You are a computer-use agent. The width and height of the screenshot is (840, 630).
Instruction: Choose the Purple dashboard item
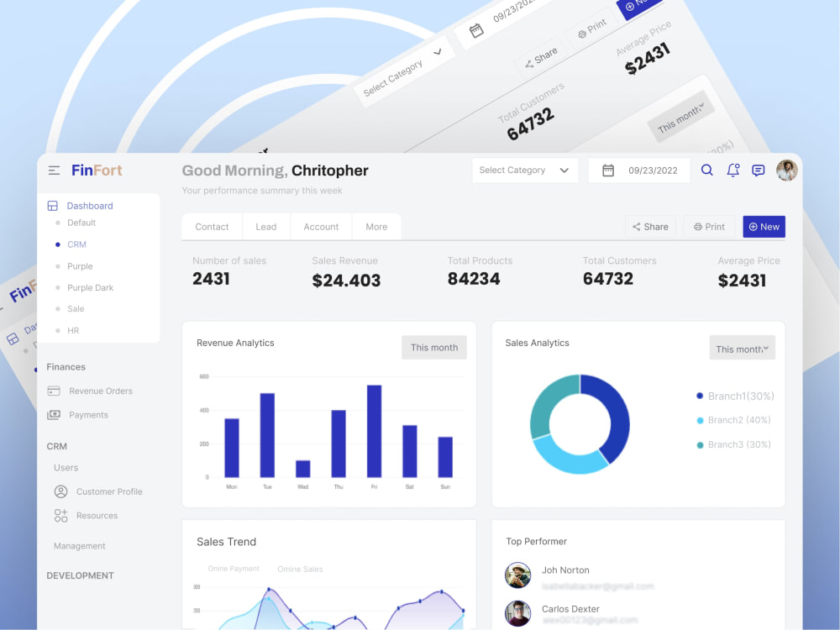pos(80,266)
